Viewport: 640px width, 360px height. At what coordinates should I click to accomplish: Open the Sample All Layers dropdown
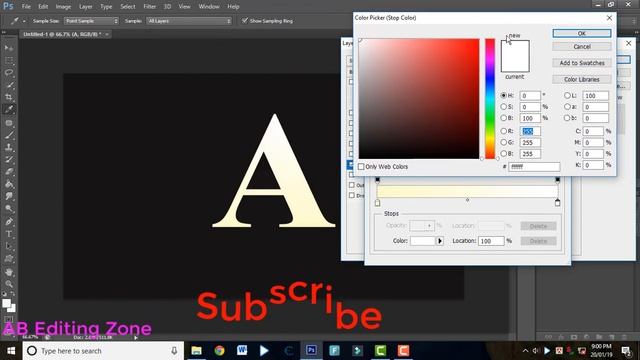189,21
